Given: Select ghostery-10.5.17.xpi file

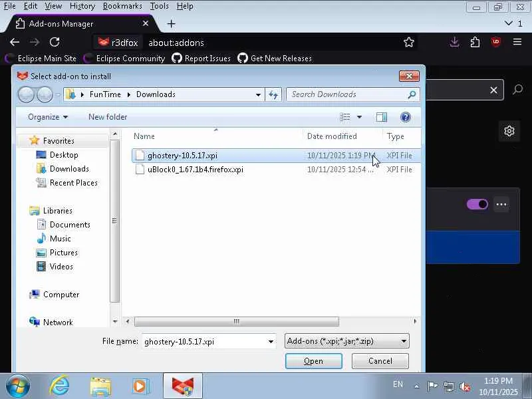Looking at the screenshot, I should click(275, 156).
